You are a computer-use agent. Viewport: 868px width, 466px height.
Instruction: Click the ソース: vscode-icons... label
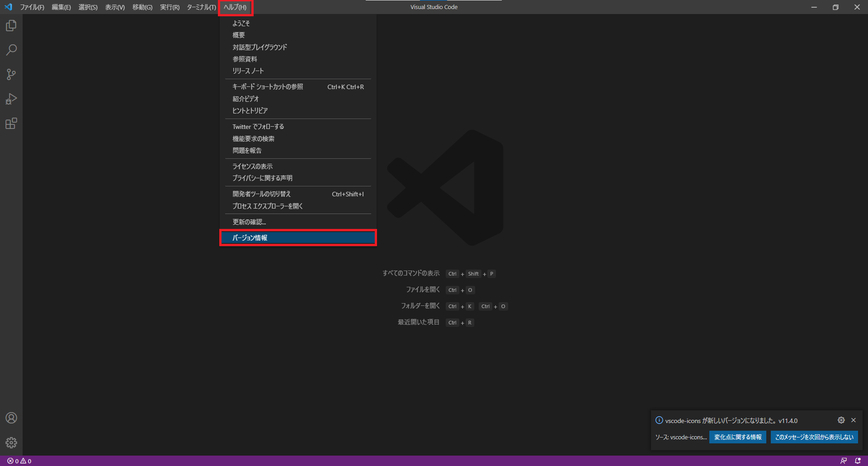(681, 437)
